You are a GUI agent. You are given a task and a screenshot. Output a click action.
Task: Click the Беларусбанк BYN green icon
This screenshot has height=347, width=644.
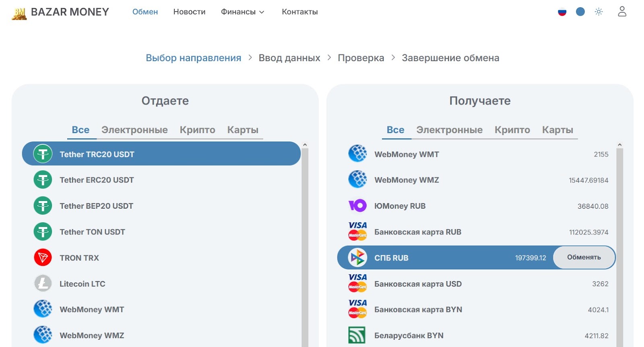pos(357,335)
